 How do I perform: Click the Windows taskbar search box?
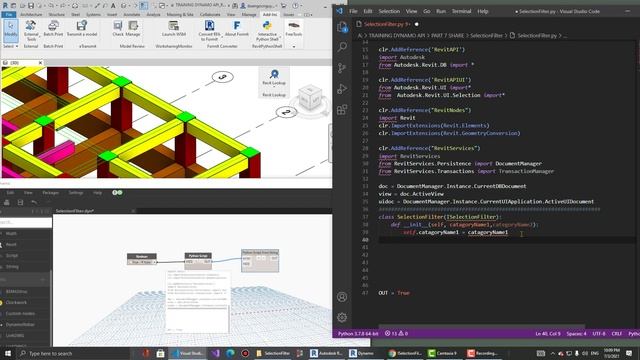(x=73, y=353)
